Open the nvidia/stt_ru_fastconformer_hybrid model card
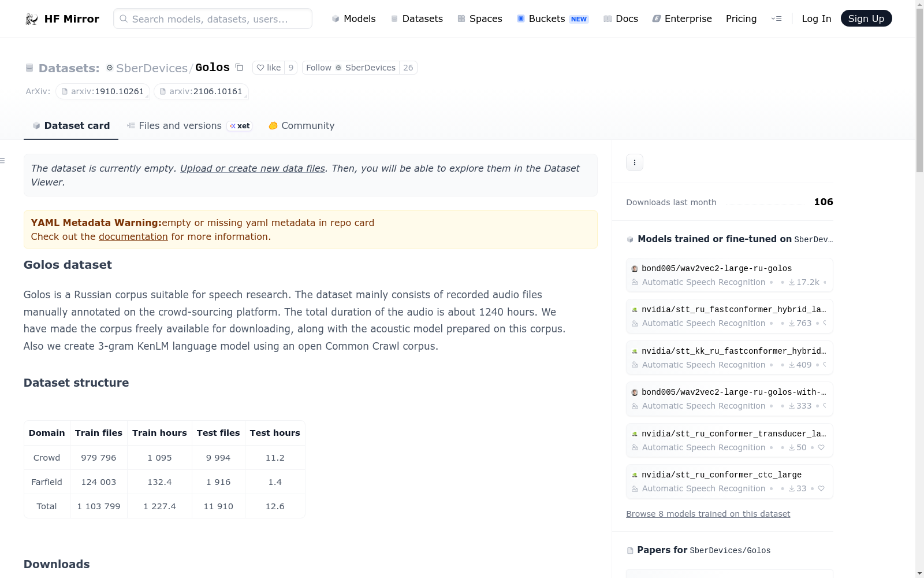The image size is (924, 578). (x=729, y=316)
